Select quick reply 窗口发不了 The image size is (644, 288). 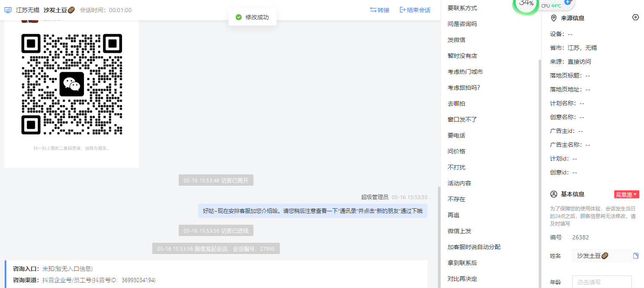coord(462,119)
